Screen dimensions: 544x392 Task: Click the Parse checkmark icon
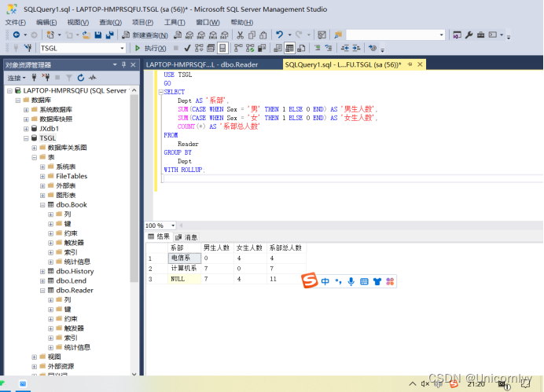[x=187, y=48]
